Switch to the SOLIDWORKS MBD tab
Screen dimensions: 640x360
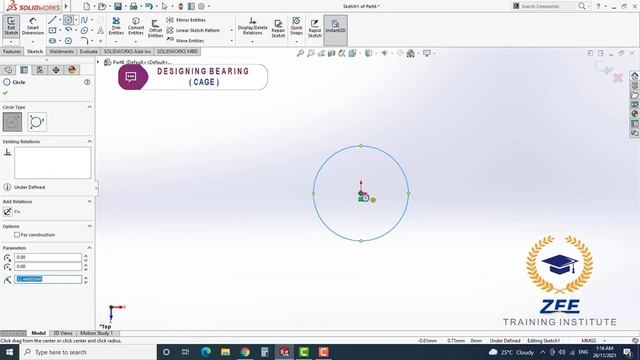(177, 51)
